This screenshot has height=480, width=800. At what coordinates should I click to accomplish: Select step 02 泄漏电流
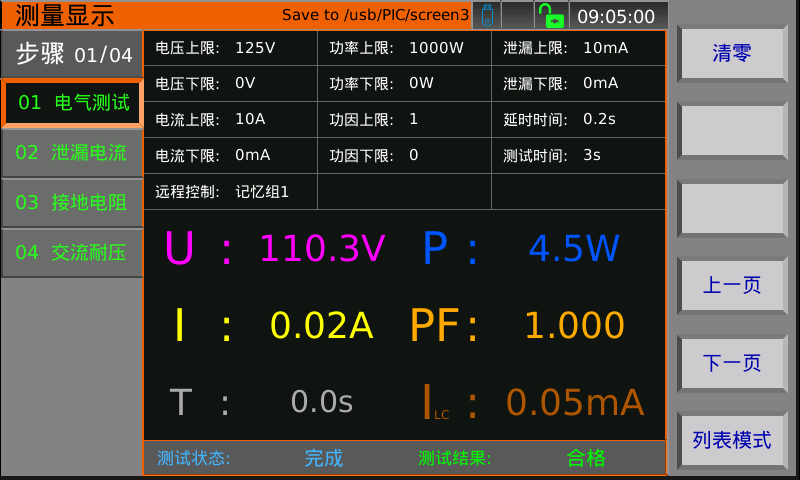click(x=72, y=153)
